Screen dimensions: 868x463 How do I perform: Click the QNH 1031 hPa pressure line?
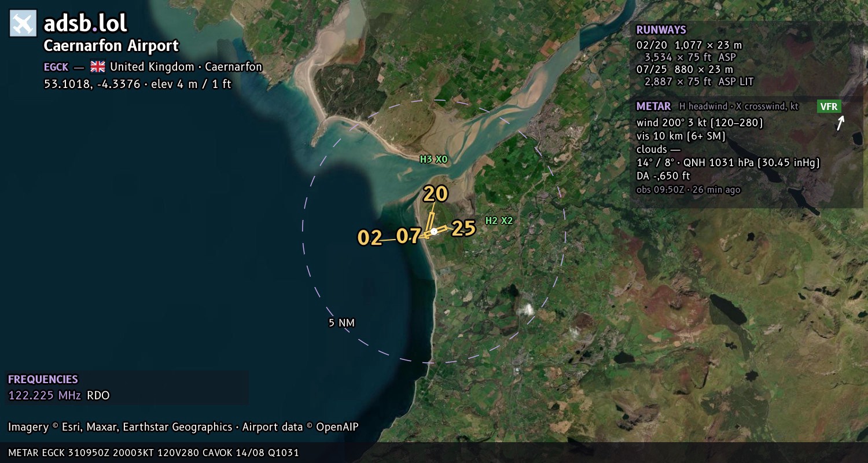(x=728, y=163)
